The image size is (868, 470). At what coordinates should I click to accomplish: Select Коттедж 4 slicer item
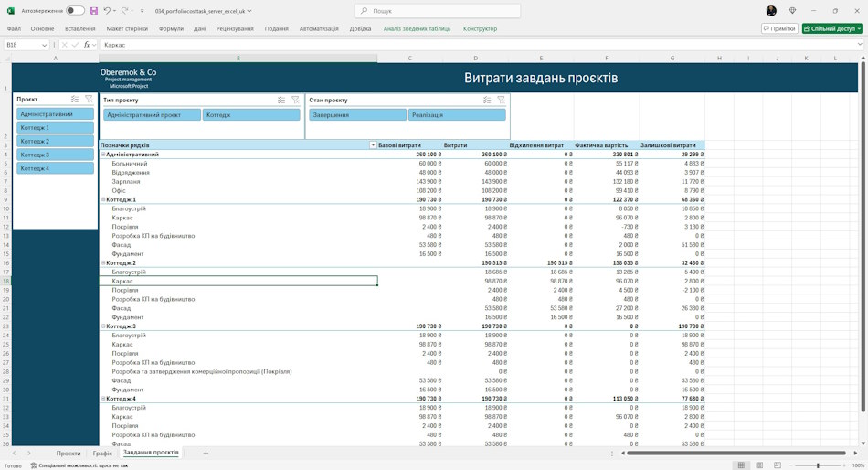coord(56,168)
